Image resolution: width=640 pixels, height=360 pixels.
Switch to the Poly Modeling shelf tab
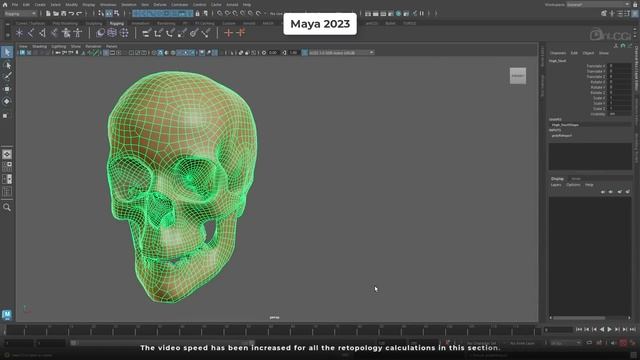pos(65,23)
